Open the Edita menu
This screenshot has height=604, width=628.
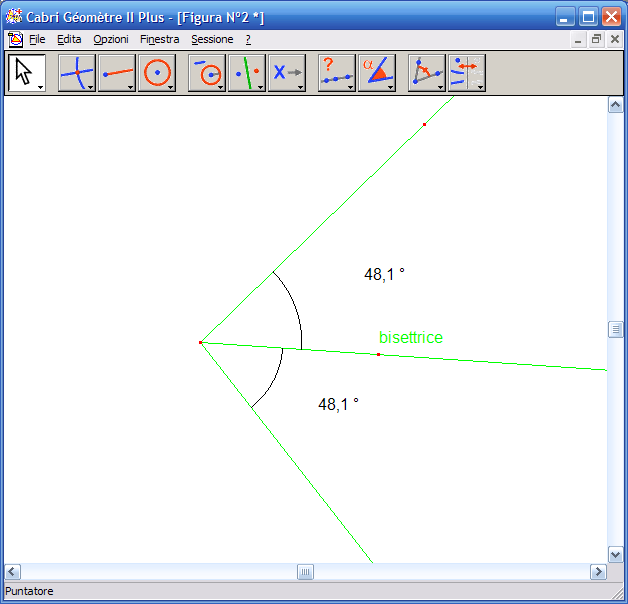point(69,39)
